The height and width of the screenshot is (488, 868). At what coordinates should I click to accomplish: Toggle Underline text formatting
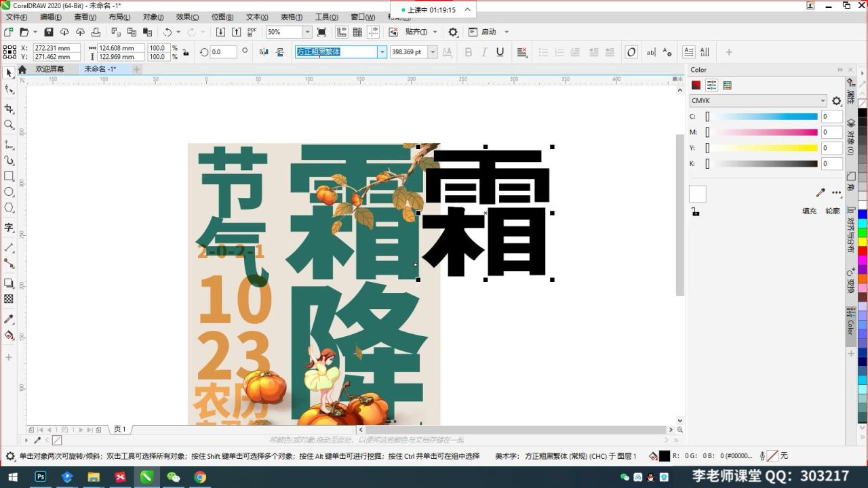coord(500,52)
